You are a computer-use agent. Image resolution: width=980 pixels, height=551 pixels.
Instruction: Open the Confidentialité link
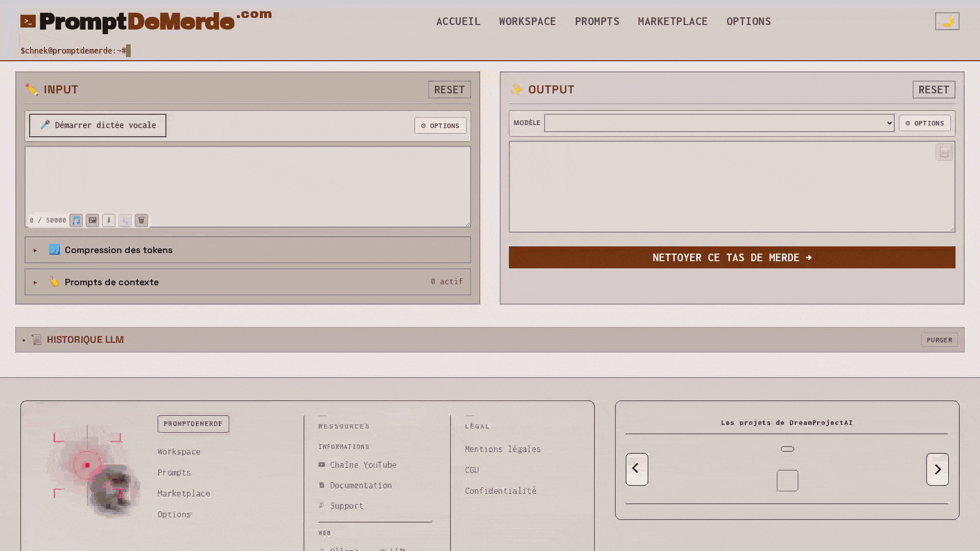point(500,491)
